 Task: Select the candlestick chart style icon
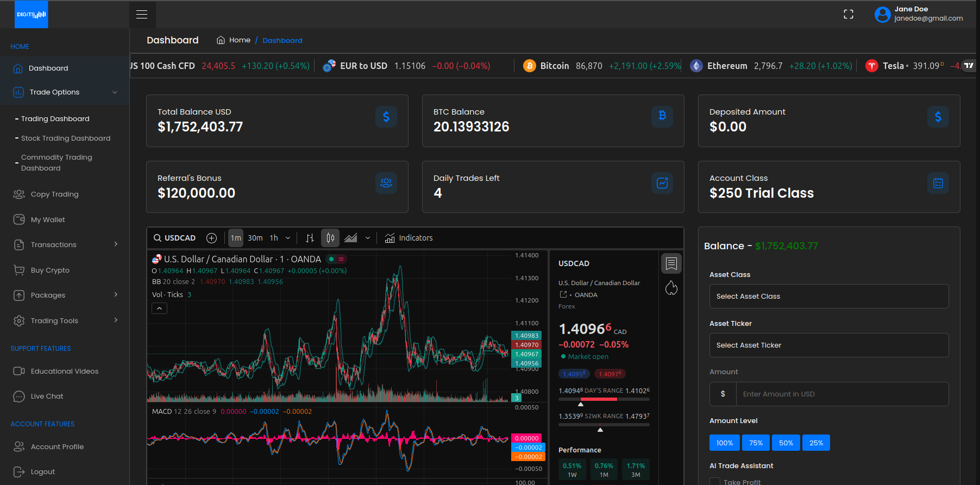pos(330,238)
